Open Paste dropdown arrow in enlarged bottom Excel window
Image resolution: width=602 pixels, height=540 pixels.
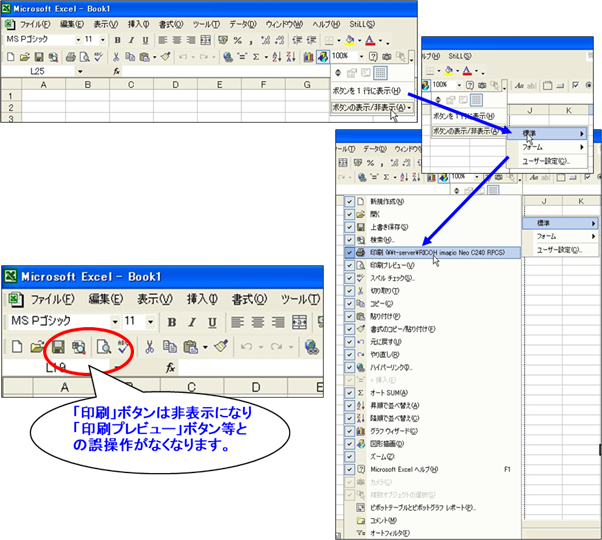click(x=205, y=347)
